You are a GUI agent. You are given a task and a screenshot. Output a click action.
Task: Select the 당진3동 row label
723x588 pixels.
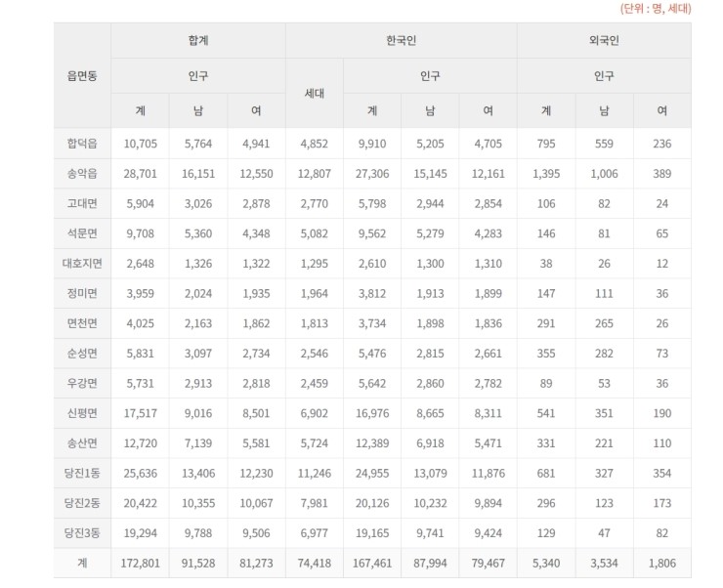click(82, 533)
